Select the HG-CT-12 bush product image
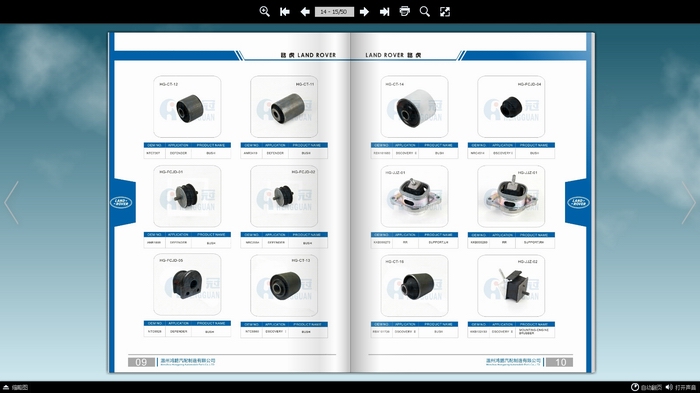Image resolution: width=700 pixels, height=393 pixels. pos(187,106)
